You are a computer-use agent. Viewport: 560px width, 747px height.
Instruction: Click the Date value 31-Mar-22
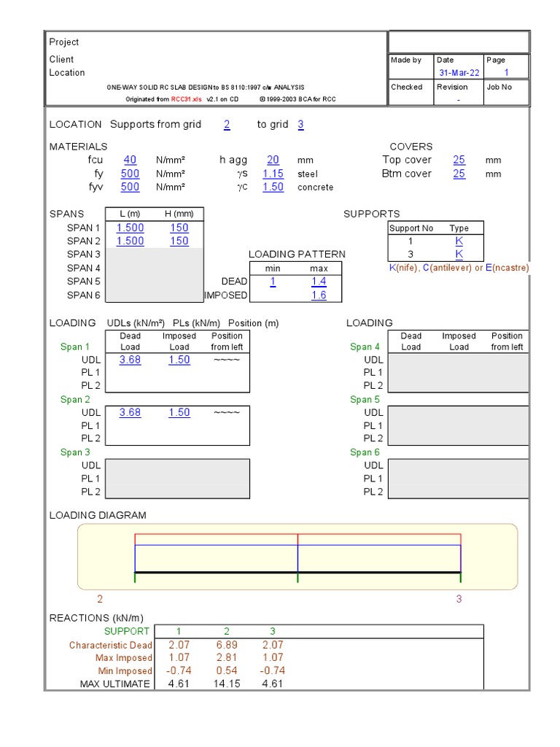(459, 72)
